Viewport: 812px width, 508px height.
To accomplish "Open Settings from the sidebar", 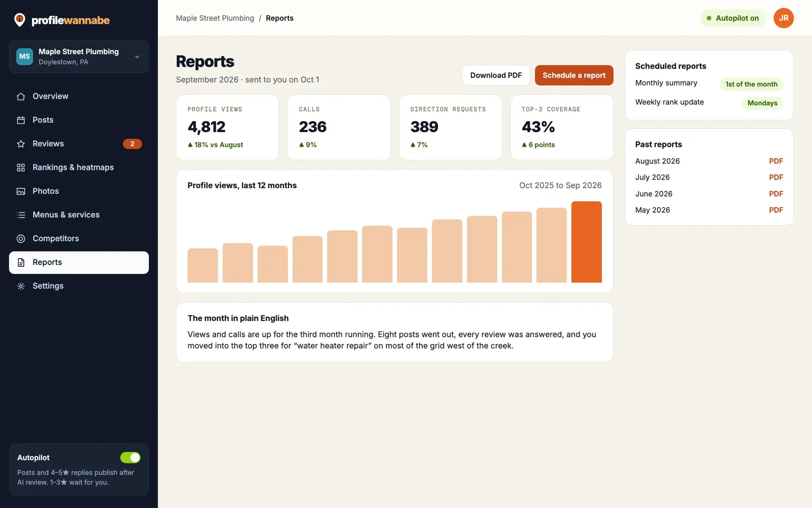I will [x=79, y=286].
